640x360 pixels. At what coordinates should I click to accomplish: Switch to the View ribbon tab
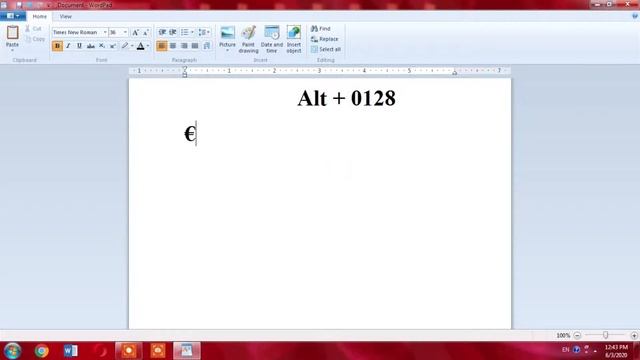pyautogui.click(x=65, y=16)
